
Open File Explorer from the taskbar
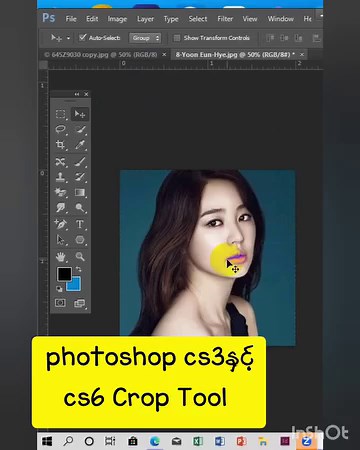click(x=263, y=442)
